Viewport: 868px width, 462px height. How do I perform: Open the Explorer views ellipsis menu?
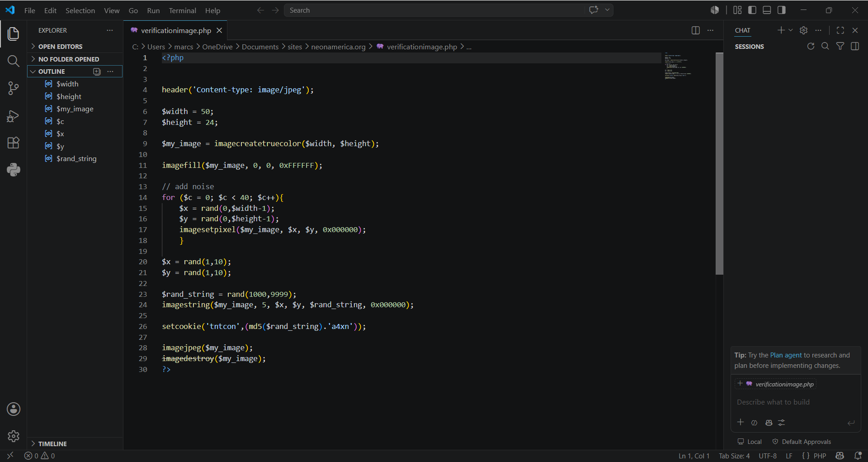point(110,30)
